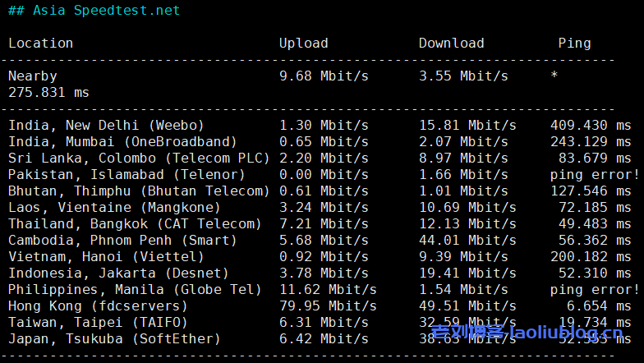Click the Nearby row label
Image resolution: width=644 pixels, height=363 pixels.
tap(32, 76)
